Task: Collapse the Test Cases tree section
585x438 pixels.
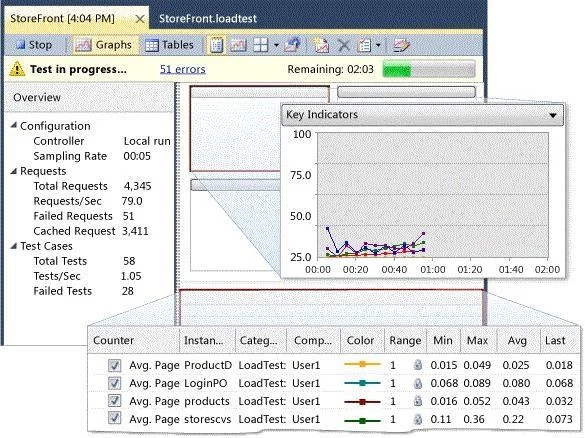Action: (14, 246)
